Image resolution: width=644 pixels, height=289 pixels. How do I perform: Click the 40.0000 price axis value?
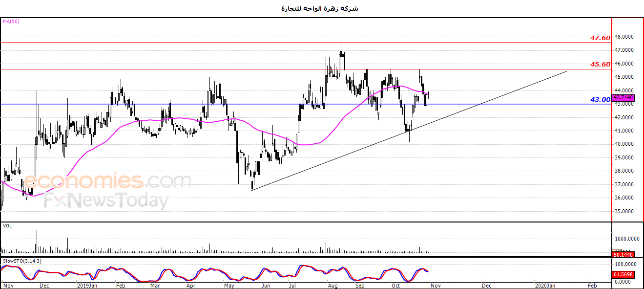[624, 144]
